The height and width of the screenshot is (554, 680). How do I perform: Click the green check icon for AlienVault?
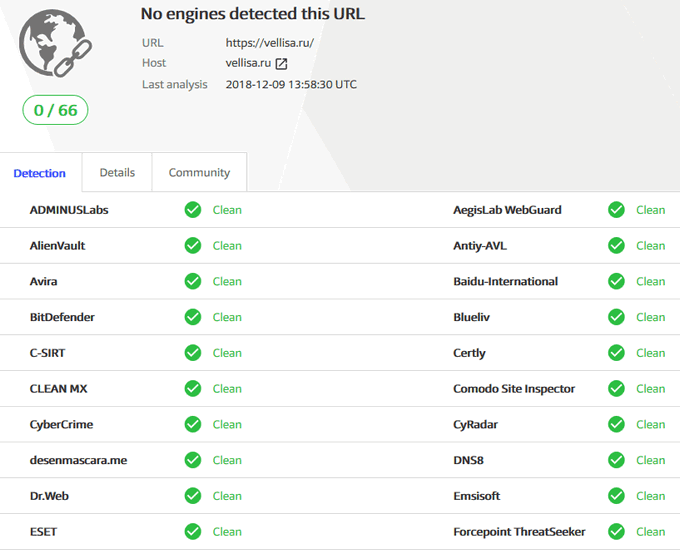193,246
